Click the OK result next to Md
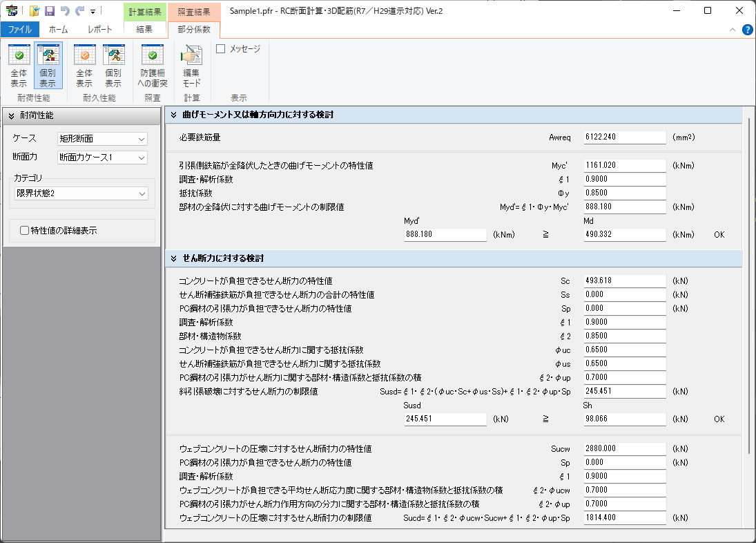The height and width of the screenshot is (543, 756). click(719, 235)
